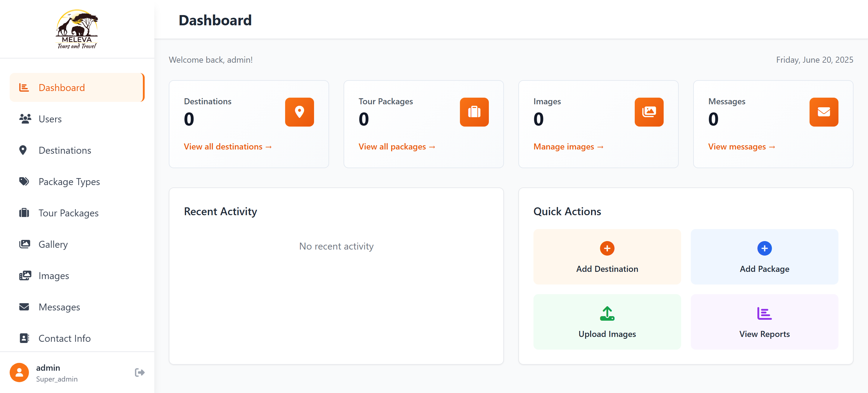Viewport: 868px width, 393px height.
Task: Open Contact Info in the sidebar
Action: [x=77, y=338]
